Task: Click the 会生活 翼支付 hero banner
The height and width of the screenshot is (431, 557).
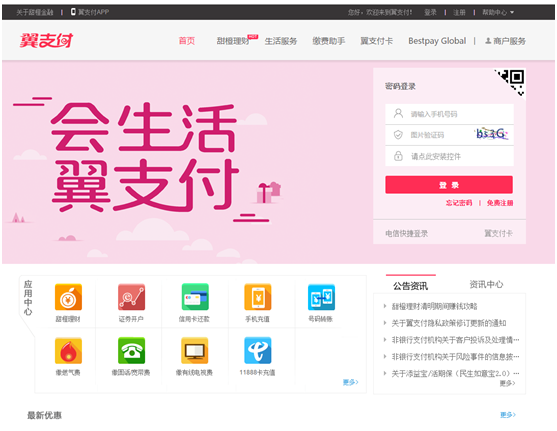Action: [x=146, y=156]
